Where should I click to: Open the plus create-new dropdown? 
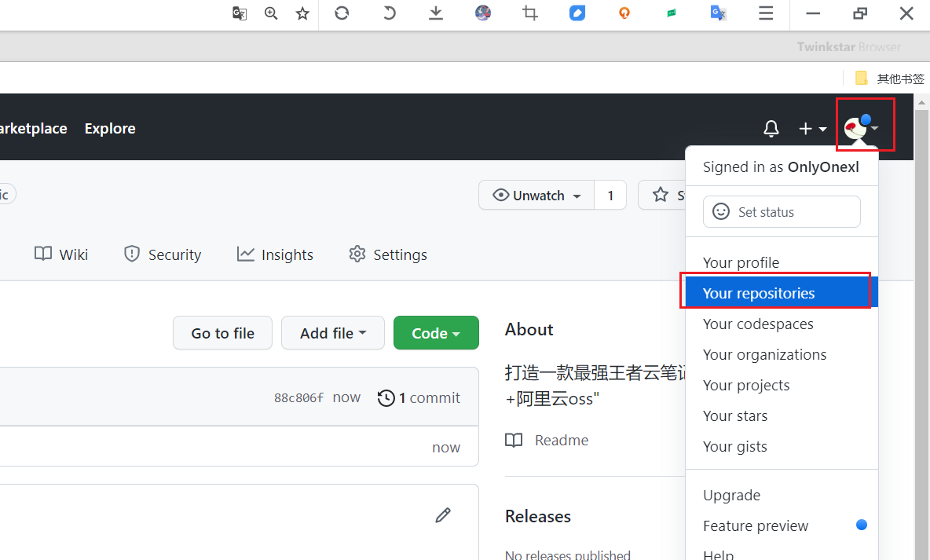point(812,128)
